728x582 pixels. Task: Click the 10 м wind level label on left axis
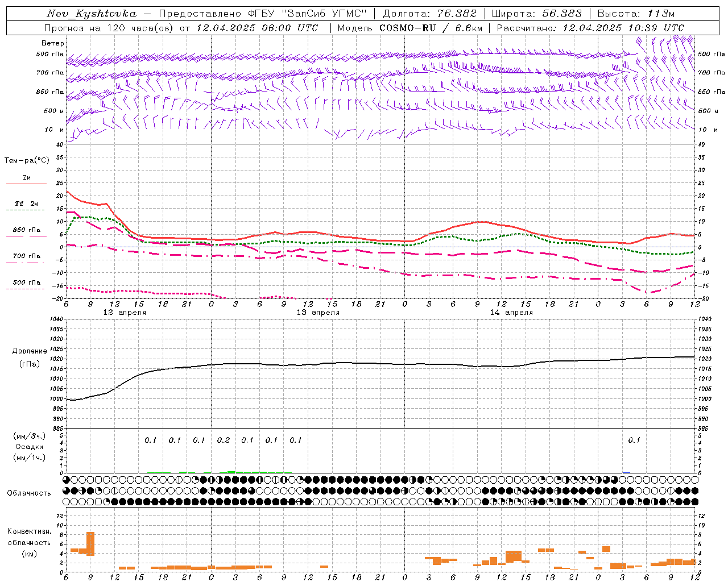pyautogui.click(x=55, y=130)
